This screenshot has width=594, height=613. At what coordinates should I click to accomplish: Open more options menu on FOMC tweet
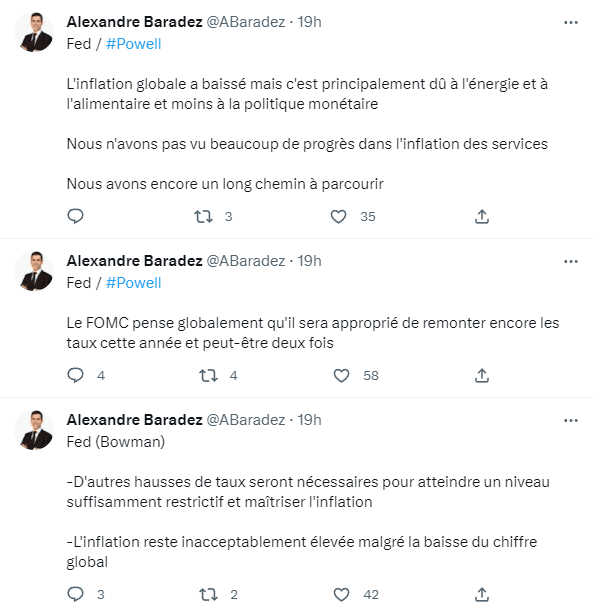click(x=571, y=261)
